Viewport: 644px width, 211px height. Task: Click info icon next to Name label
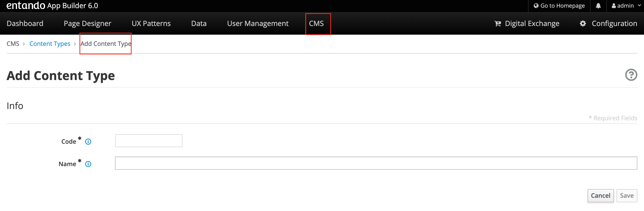(88, 164)
